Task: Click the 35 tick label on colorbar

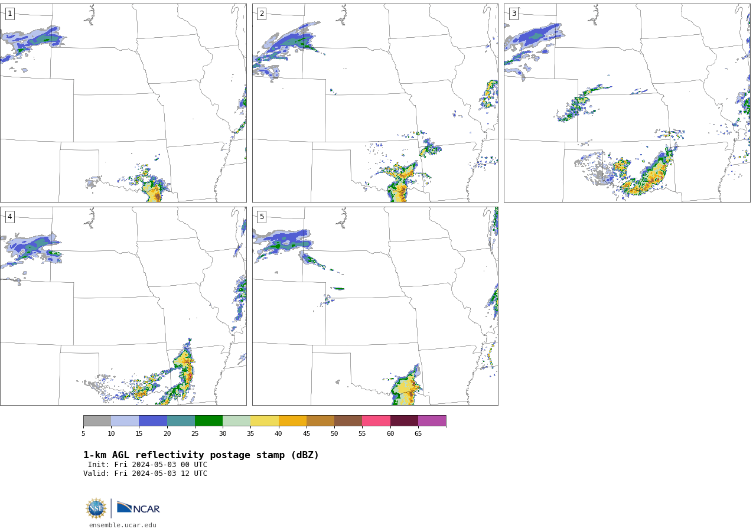Action: tap(250, 434)
